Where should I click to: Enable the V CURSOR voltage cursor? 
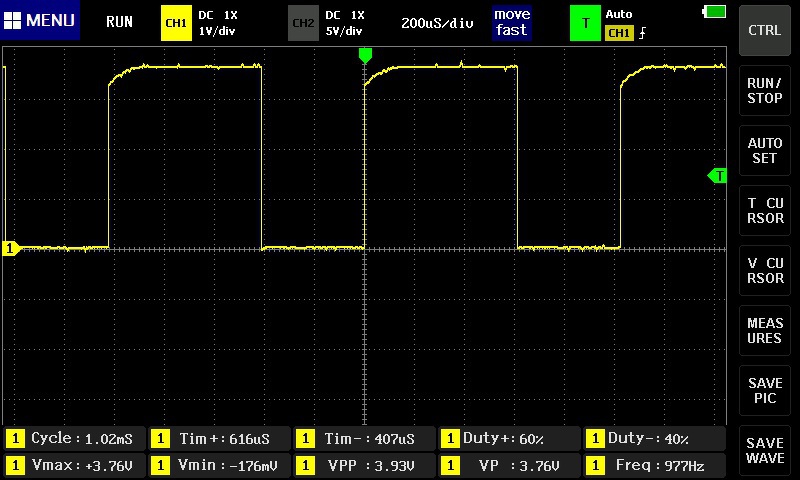[764, 270]
